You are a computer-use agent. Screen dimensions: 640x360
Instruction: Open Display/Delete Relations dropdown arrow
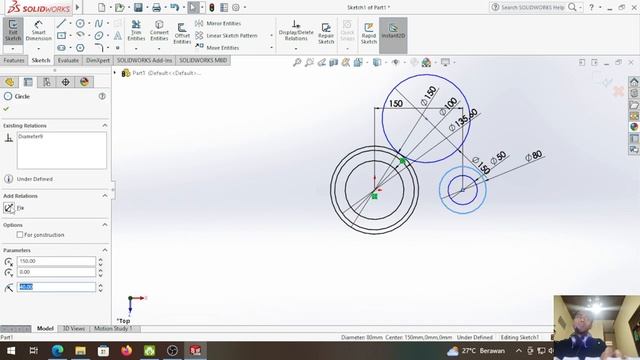pyautogui.click(x=296, y=49)
